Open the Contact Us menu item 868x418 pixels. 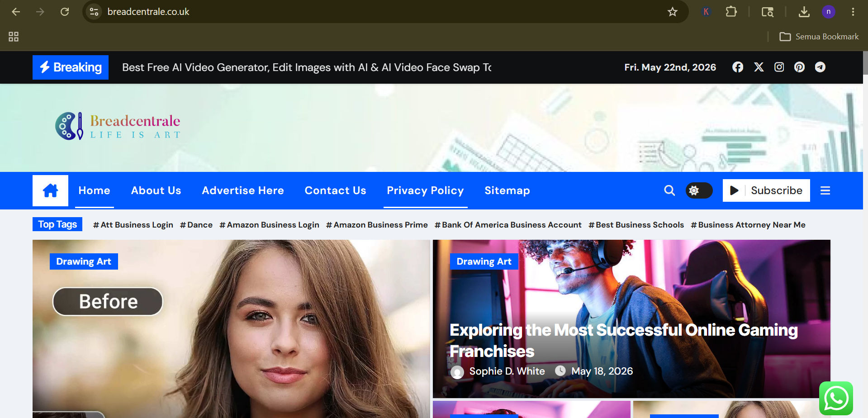[335, 190]
